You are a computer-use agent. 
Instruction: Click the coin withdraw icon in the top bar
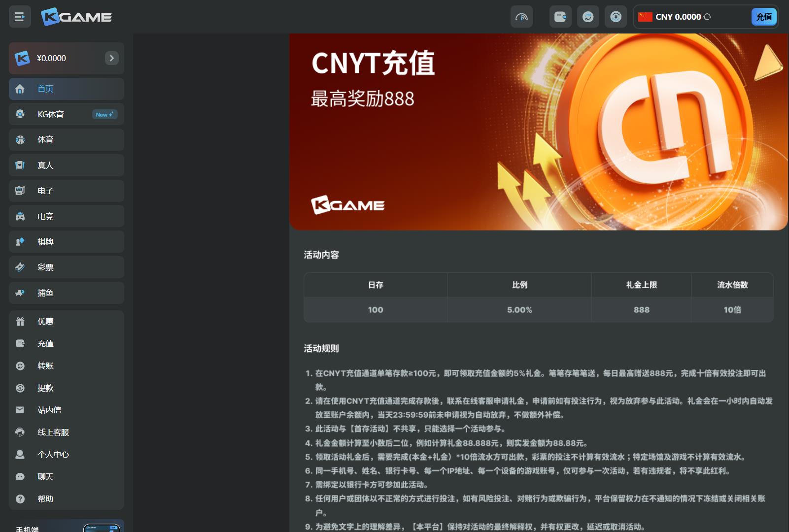[616, 16]
